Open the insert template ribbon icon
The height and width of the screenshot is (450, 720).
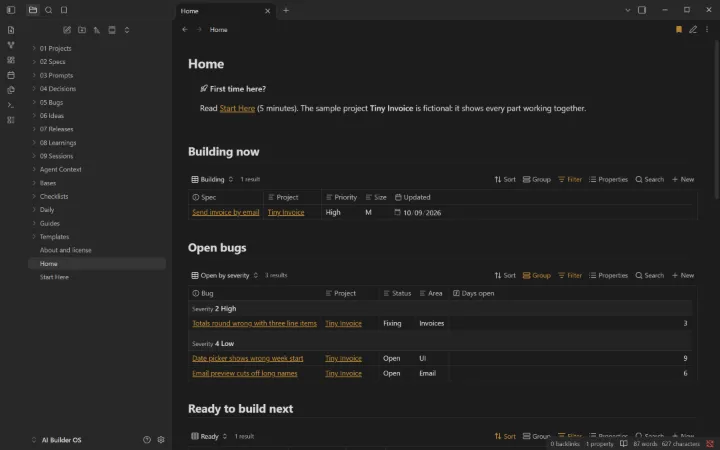[11, 90]
